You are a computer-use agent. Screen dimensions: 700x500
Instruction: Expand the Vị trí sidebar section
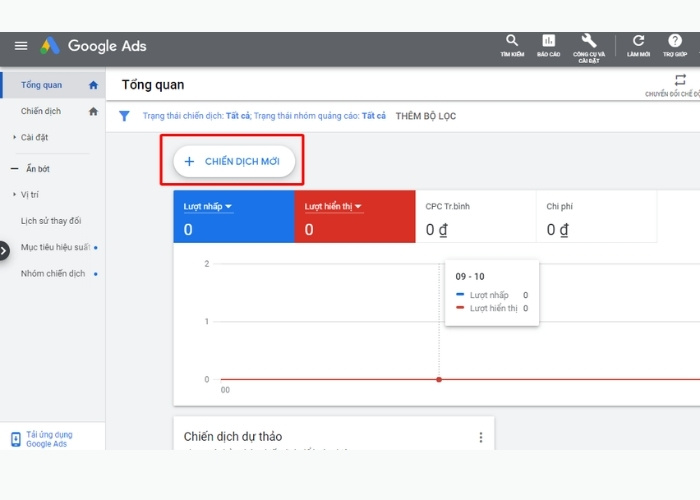(x=30, y=194)
